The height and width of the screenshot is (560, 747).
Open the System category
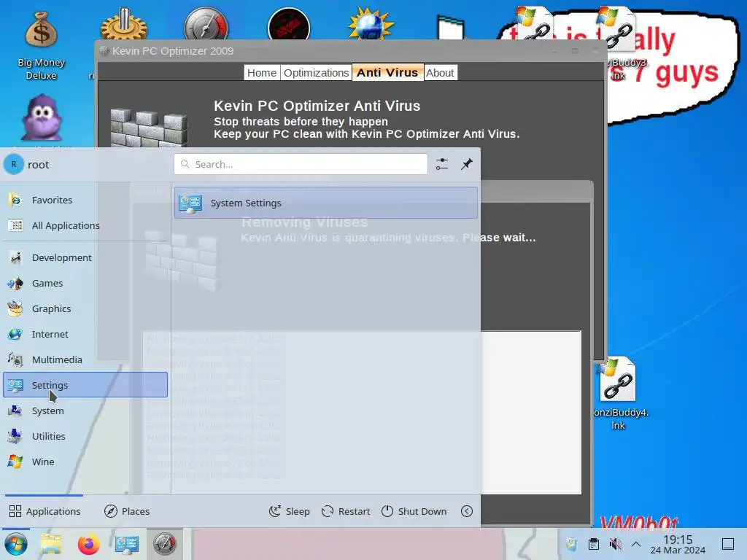[x=85, y=411]
